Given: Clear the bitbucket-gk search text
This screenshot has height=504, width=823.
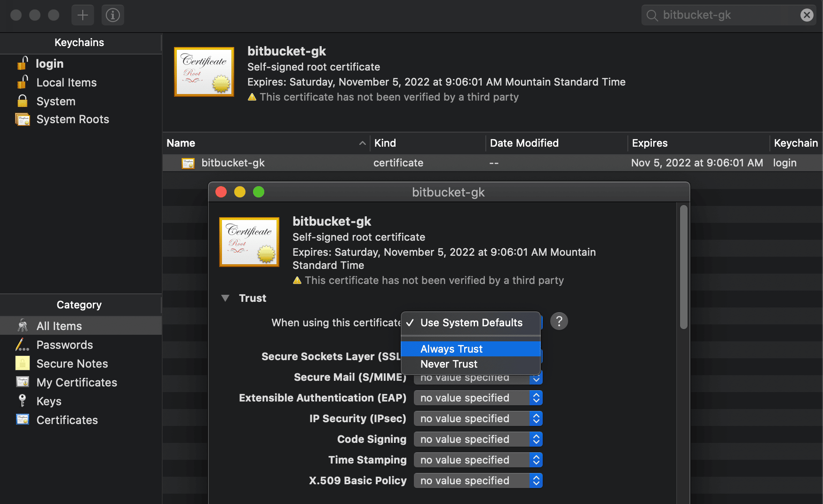Looking at the screenshot, I should pos(807,15).
